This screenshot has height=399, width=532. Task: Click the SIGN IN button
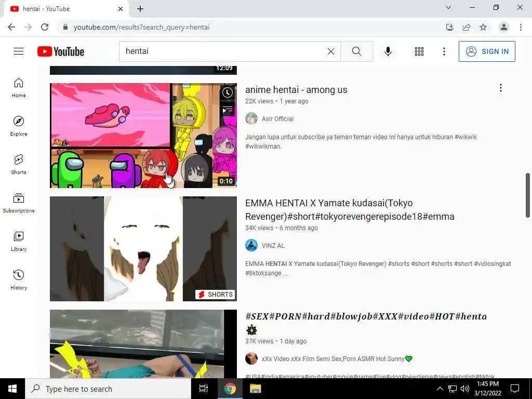tap(487, 51)
